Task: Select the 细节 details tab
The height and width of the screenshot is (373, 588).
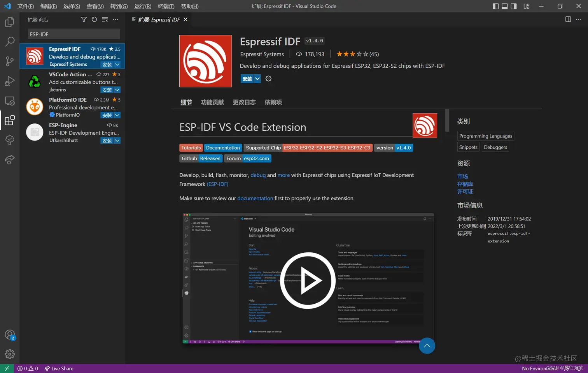Action: [186, 102]
